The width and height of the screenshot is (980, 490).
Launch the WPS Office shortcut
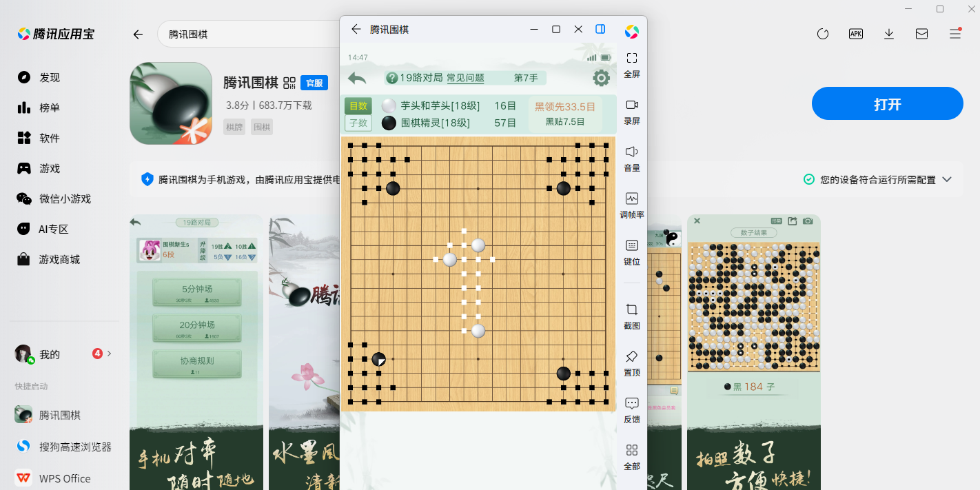[x=53, y=478]
